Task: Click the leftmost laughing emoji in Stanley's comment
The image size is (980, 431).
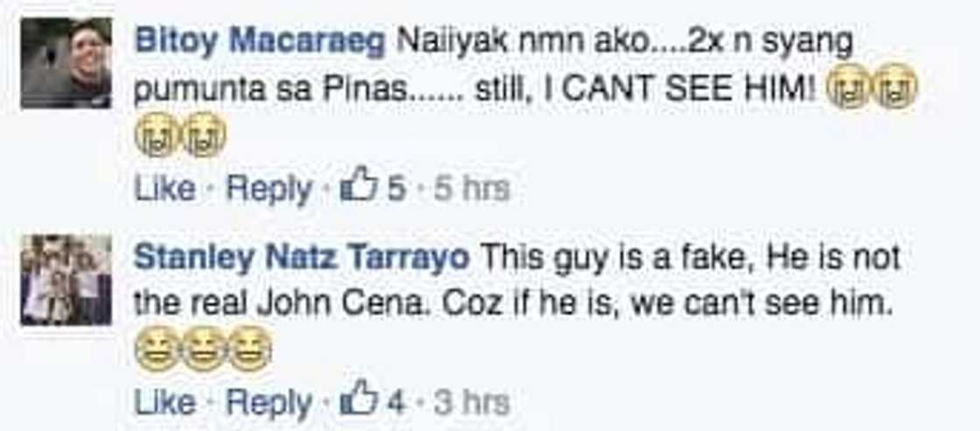Action: 157,351
